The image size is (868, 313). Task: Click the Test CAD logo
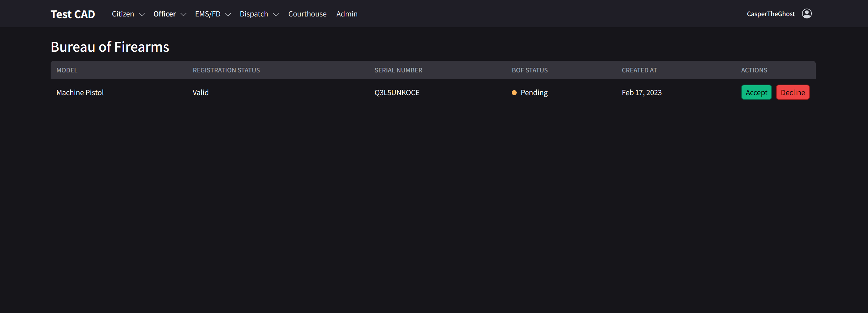tap(73, 14)
